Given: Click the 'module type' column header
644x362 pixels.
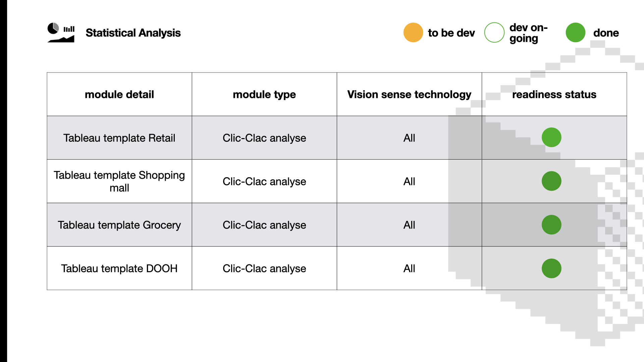Looking at the screenshot, I should [264, 95].
